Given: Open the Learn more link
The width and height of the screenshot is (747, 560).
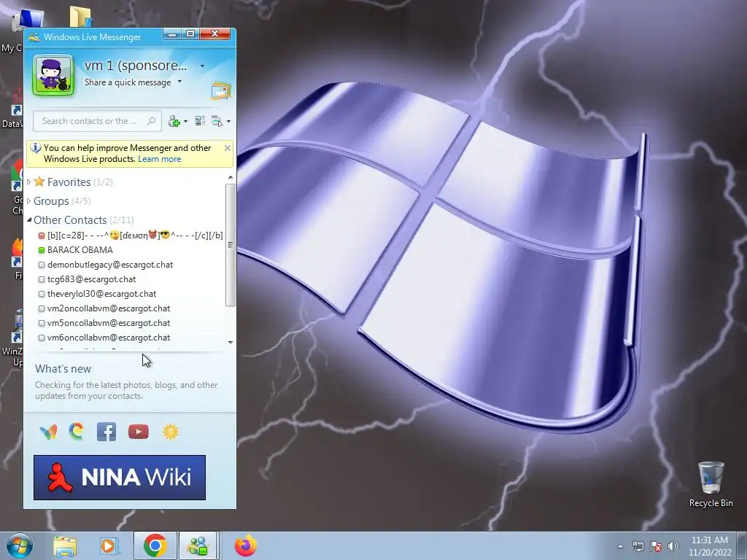Looking at the screenshot, I should click(x=160, y=159).
